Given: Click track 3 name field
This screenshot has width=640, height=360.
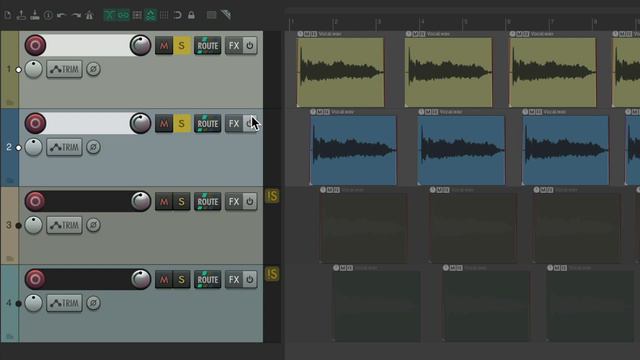Looking at the screenshot, I should tap(89, 201).
